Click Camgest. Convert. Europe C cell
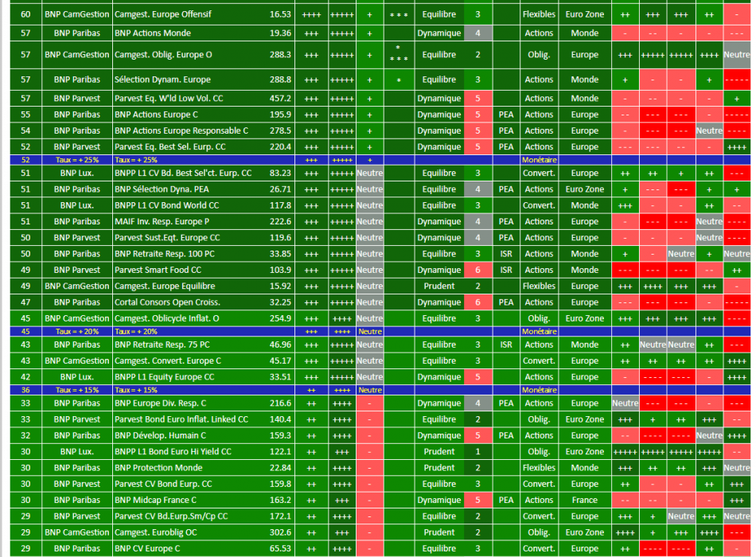The height and width of the screenshot is (557, 756). coord(168,360)
